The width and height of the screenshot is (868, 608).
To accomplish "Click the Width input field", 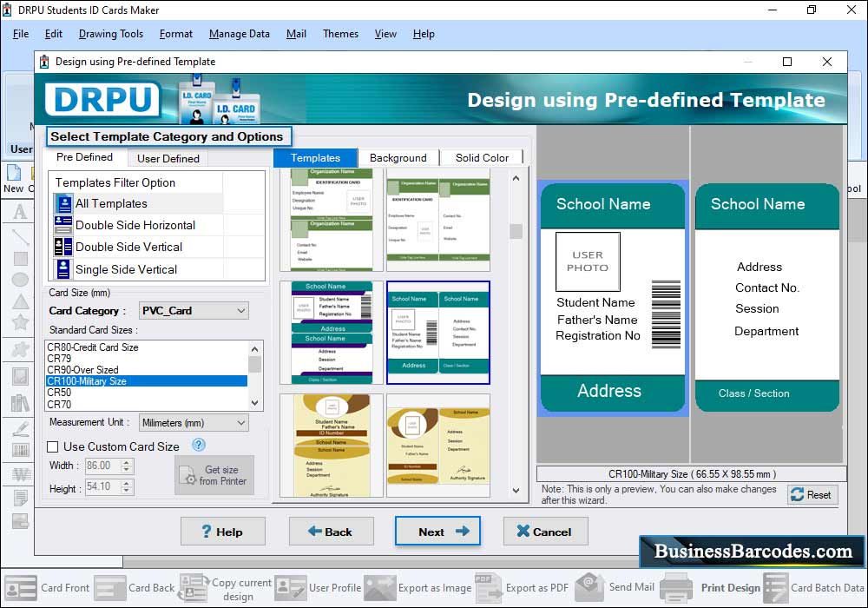I will coord(103,466).
